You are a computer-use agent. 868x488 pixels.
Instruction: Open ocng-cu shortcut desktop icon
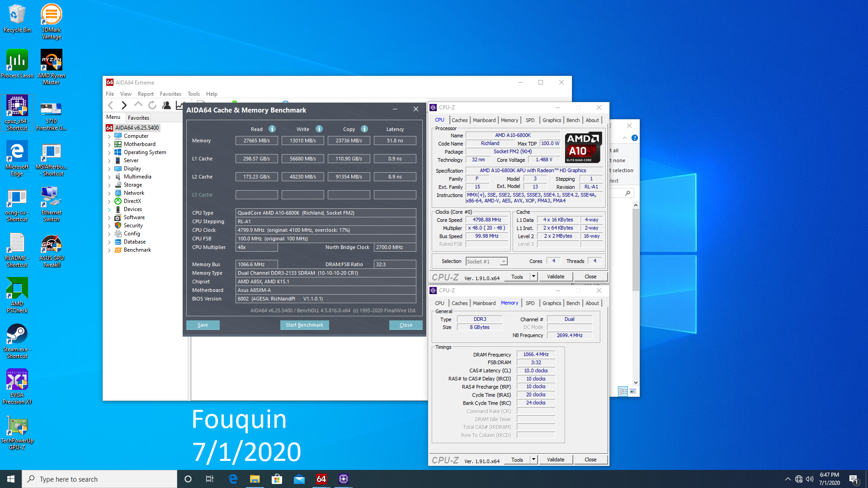pyautogui.click(x=17, y=204)
